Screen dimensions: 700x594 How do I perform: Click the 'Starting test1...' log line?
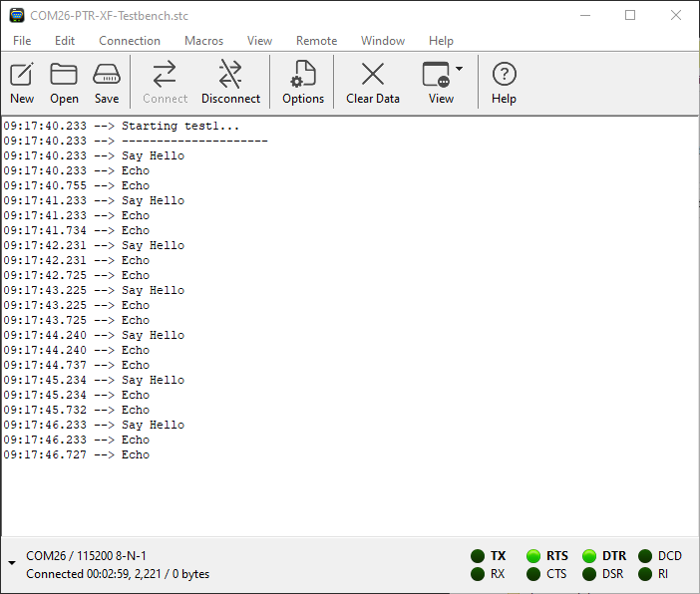tap(179, 127)
